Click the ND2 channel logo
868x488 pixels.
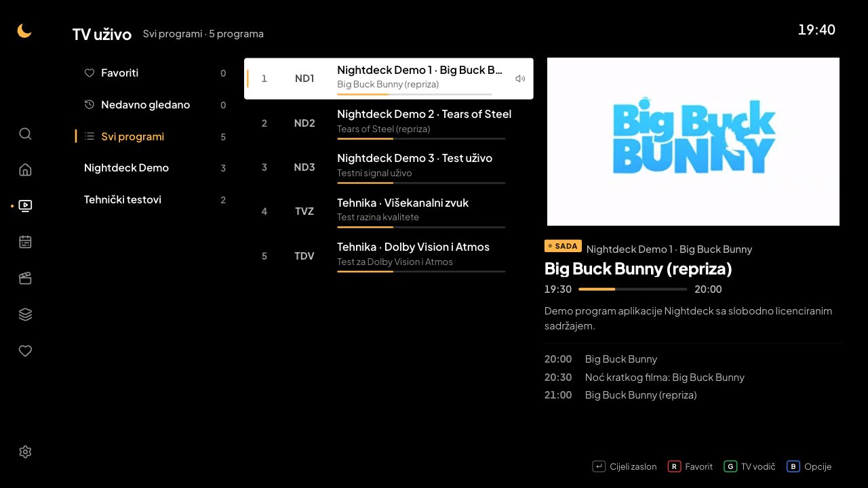[x=304, y=123]
